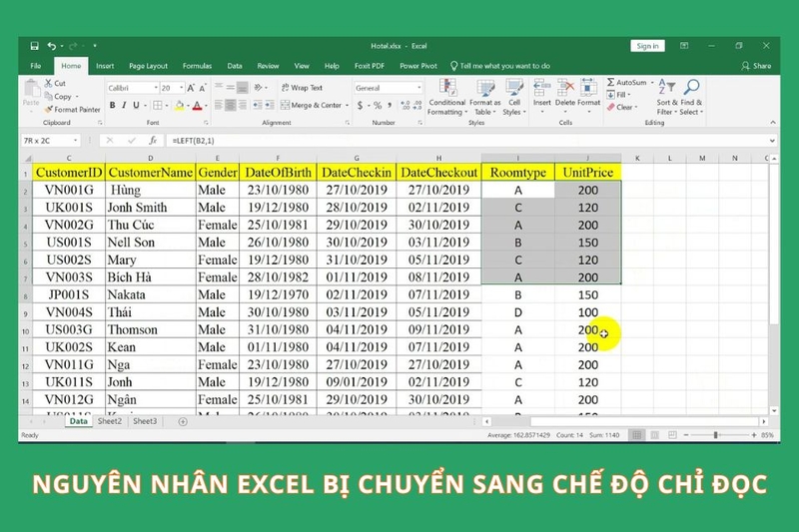
Task: Switch to Sheet2 tab
Action: [110, 421]
